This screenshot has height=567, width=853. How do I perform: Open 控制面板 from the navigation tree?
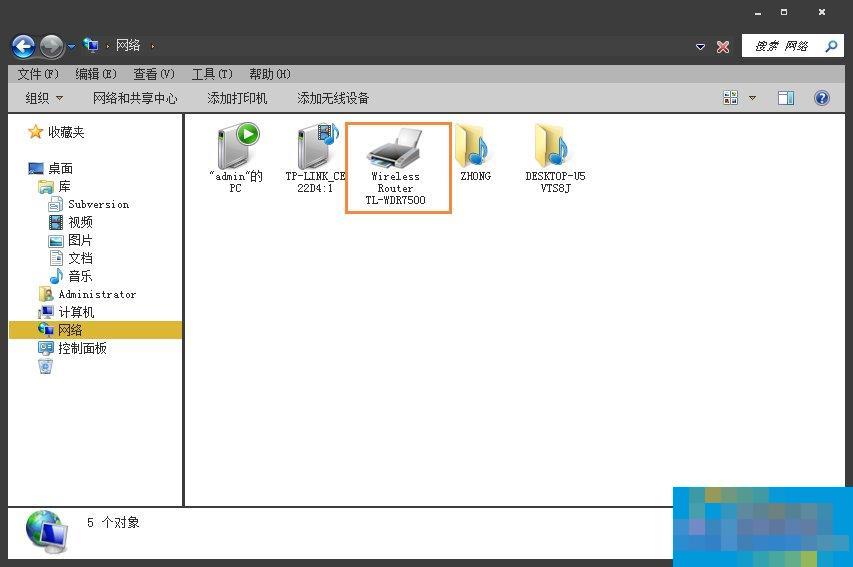[83, 348]
